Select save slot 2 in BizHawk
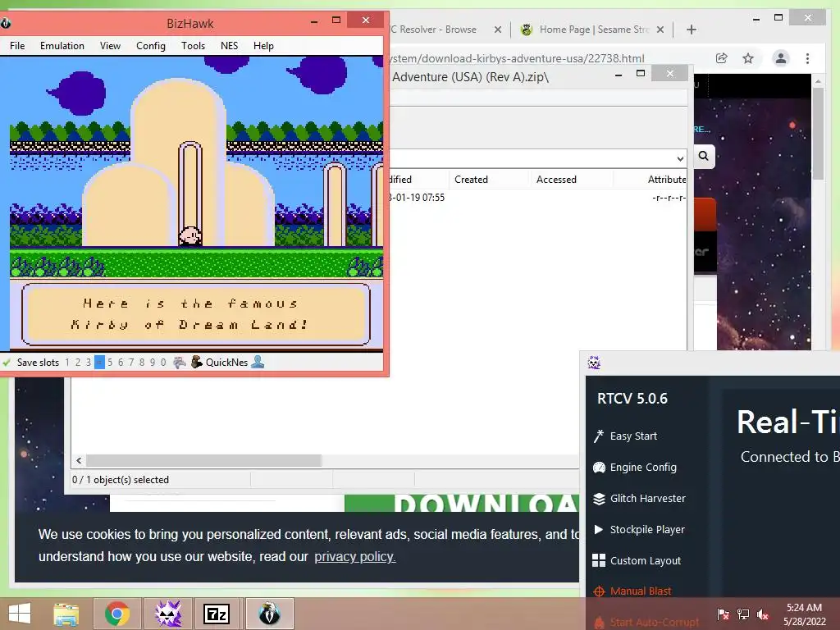The height and width of the screenshot is (630, 840). click(x=78, y=362)
